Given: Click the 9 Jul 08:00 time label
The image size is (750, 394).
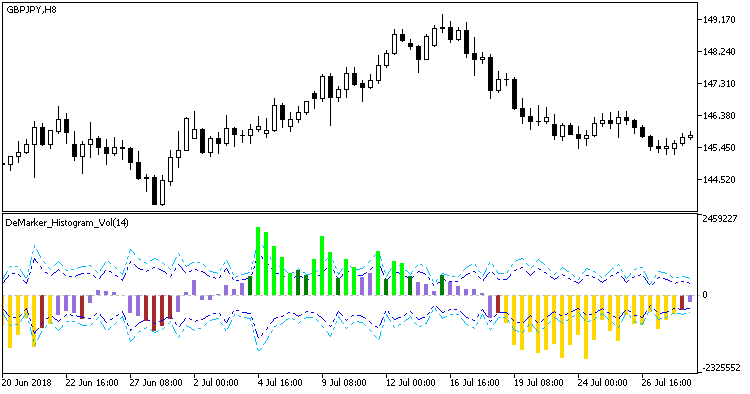Looking at the screenshot, I should tap(344, 383).
